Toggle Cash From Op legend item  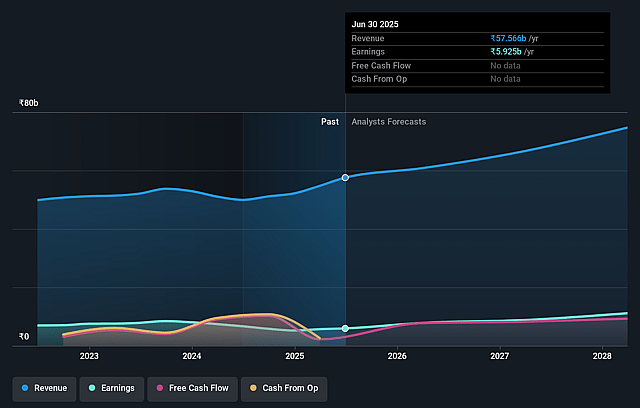pos(285,387)
